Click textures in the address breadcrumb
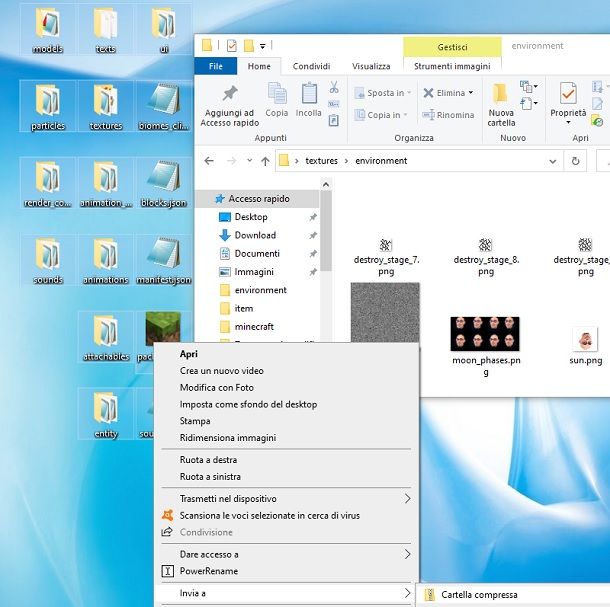 [x=321, y=161]
